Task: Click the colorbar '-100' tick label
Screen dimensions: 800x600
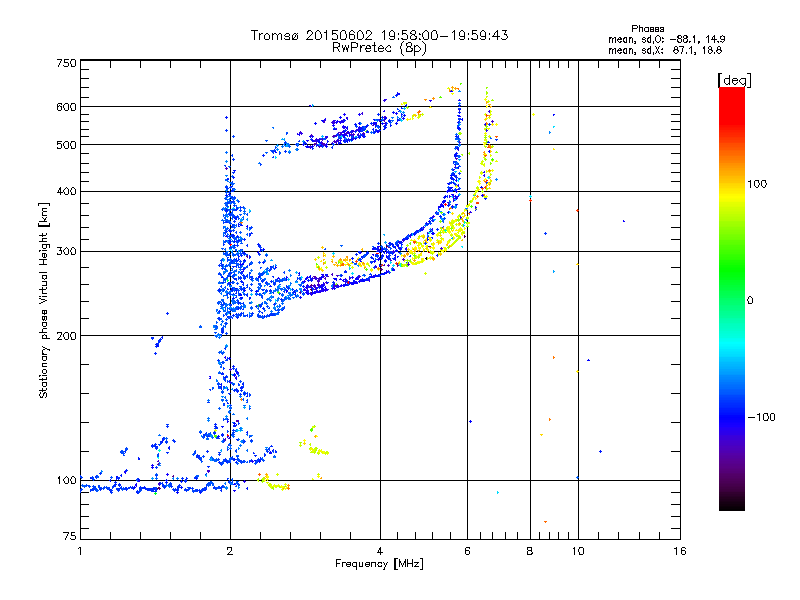Action: tap(761, 417)
